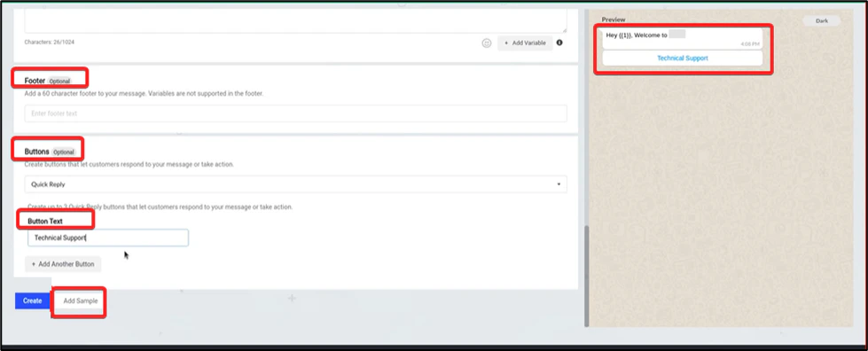This screenshot has height=351, width=868.
Task: Click the Add Sample button
Action: click(81, 301)
